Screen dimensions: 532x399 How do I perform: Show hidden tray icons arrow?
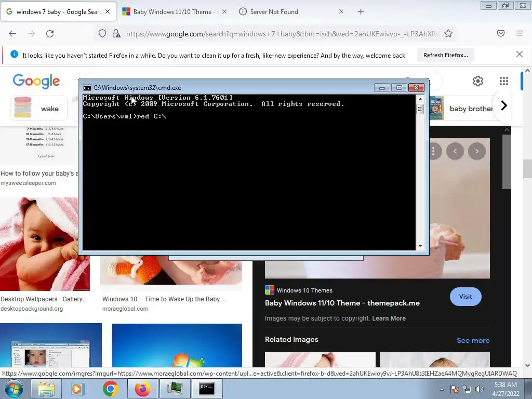[442, 389]
